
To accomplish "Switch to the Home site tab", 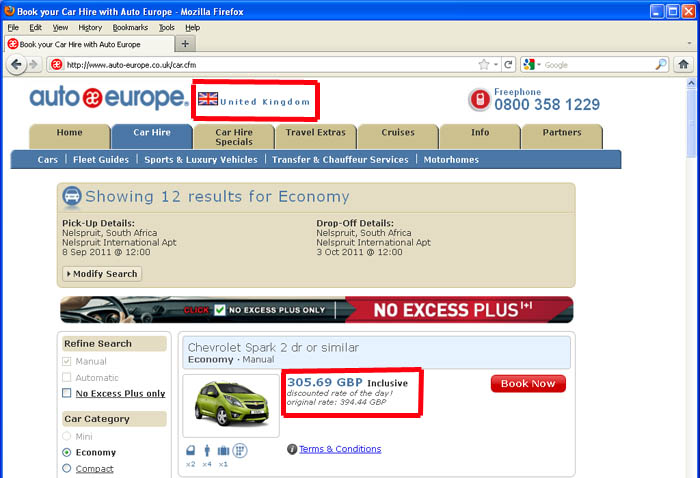I will tap(70, 137).
